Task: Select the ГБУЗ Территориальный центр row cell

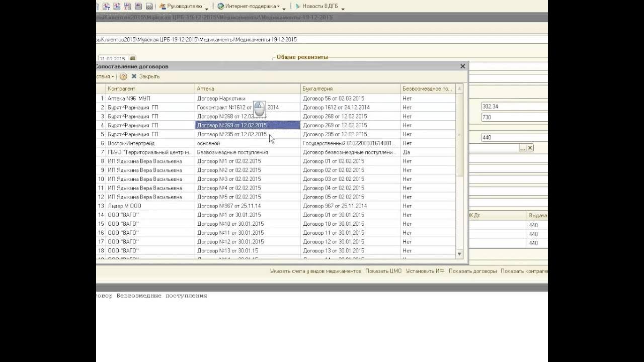Action: (x=150, y=152)
